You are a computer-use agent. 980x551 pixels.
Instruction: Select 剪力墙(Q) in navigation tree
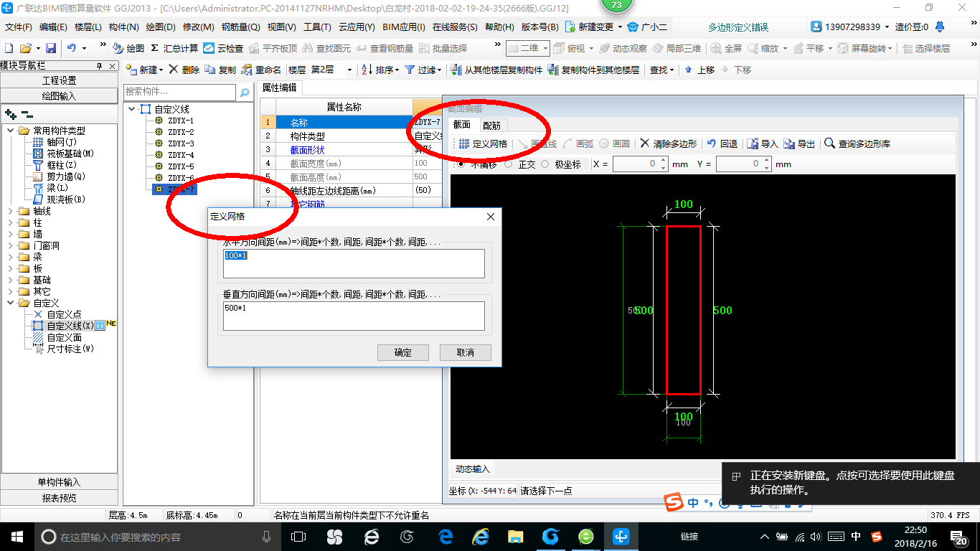65,176
